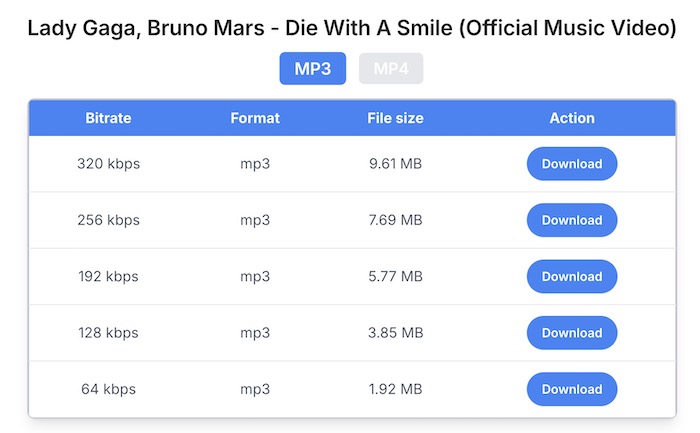Select the 320 kbps bitrate cell

[x=108, y=164]
